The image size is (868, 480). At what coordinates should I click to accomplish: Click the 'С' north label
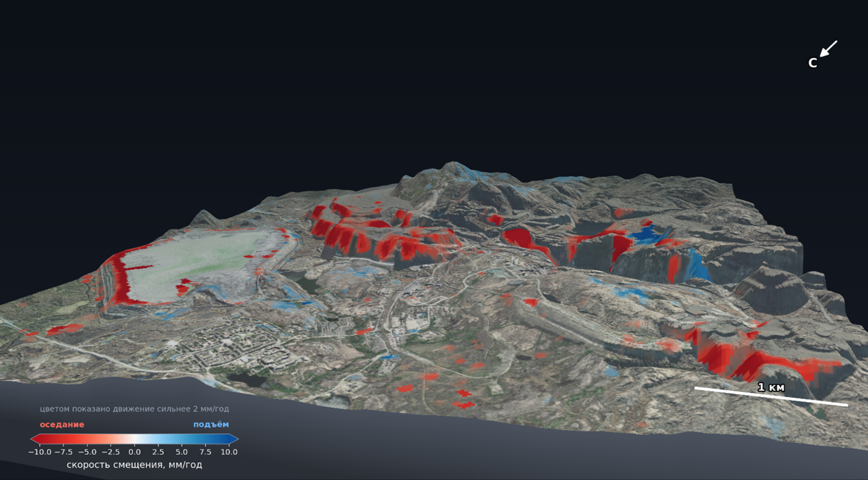[812, 63]
